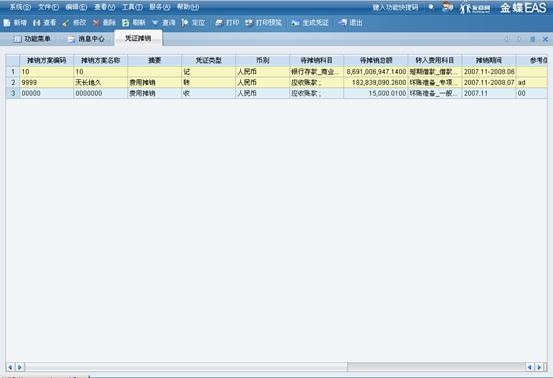The width and height of the screenshot is (553, 378).
Task: Click the 删除 (Delete) toolbar icon
Action: click(x=96, y=23)
